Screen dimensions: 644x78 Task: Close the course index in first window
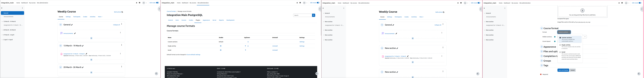[x=2, y=8]
